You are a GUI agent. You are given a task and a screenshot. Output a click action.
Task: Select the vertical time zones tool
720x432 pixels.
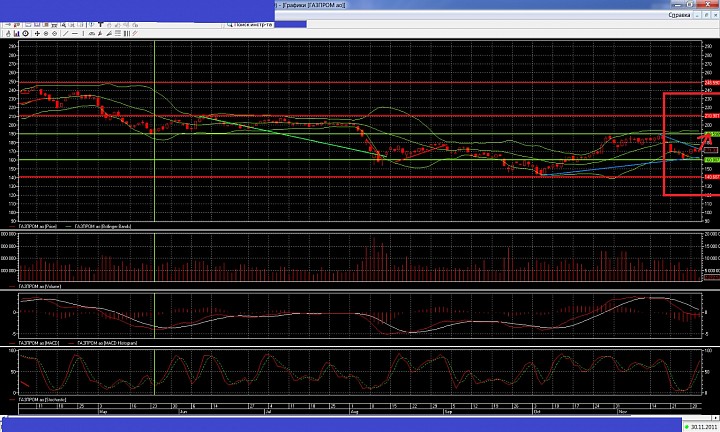point(127,34)
